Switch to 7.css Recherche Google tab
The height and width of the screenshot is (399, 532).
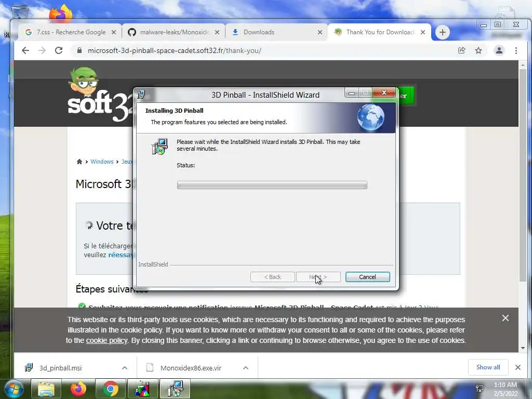pyautogui.click(x=70, y=32)
